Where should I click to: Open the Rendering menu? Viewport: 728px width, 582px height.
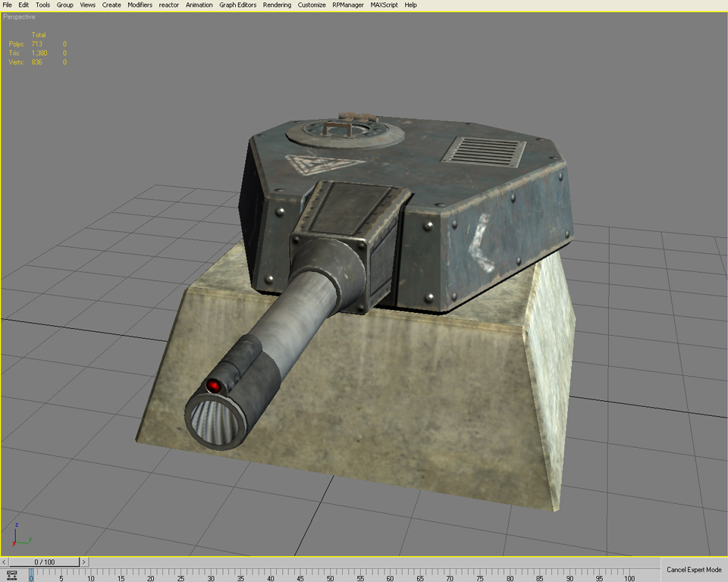[277, 5]
